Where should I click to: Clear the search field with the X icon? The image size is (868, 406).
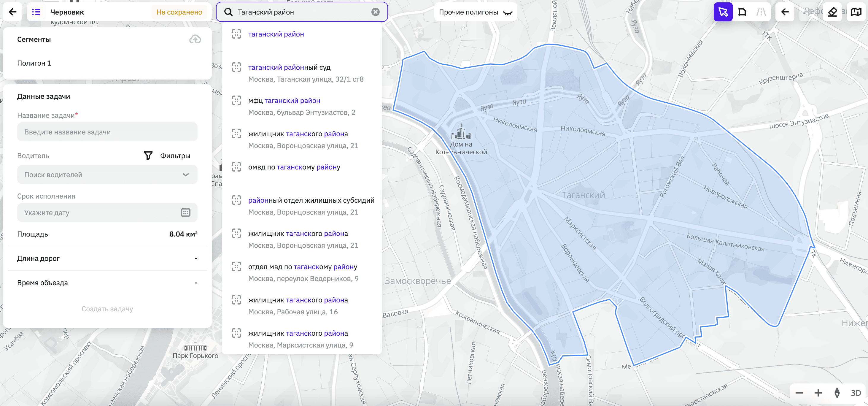click(375, 12)
